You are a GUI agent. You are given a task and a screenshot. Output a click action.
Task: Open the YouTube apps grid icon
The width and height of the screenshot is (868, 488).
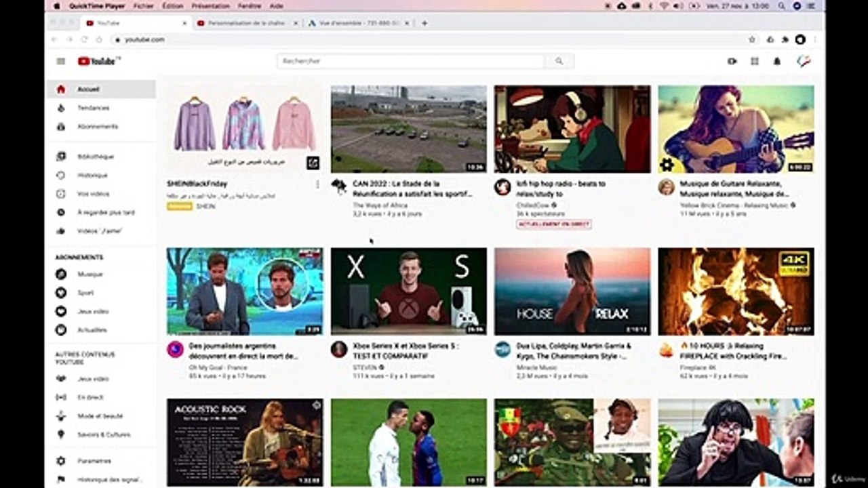tap(755, 61)
